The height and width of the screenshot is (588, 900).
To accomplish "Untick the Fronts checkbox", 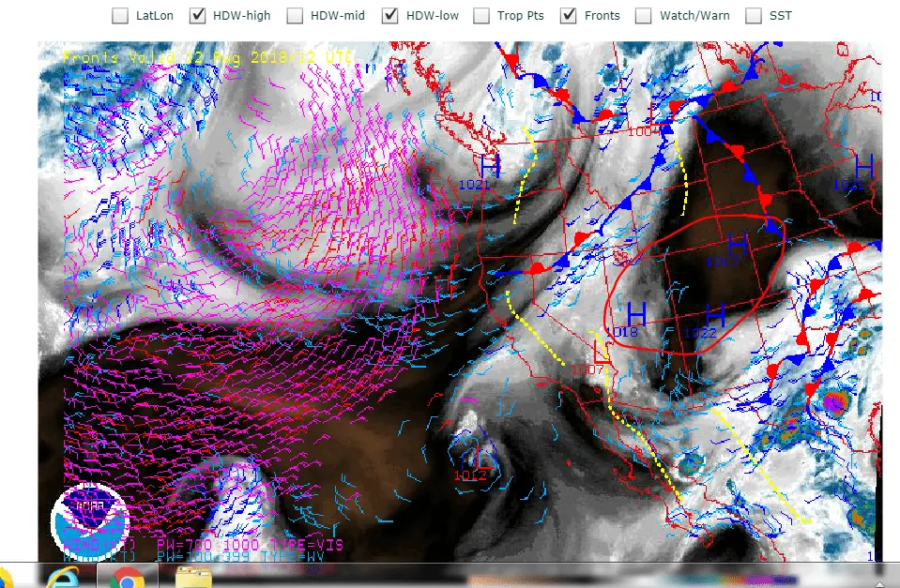I will click(x=568, y=16).
